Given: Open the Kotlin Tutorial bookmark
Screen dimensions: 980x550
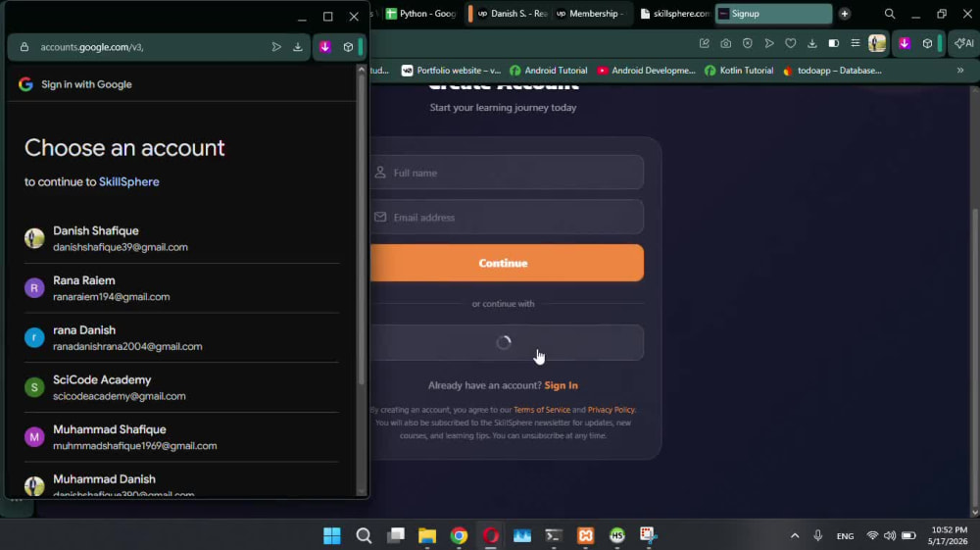Looking at the screenshot, I should coord(739,71).
